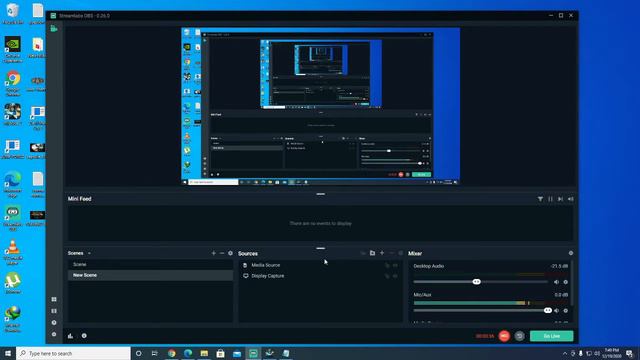Open Task View on the taskbar
The image size is (640, 360).
155,353
